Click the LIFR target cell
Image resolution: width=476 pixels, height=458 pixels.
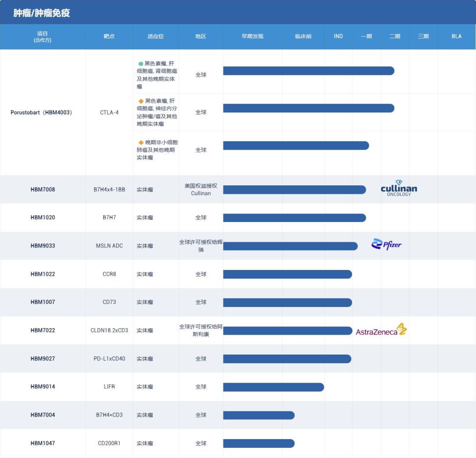(x=109, y=387)
